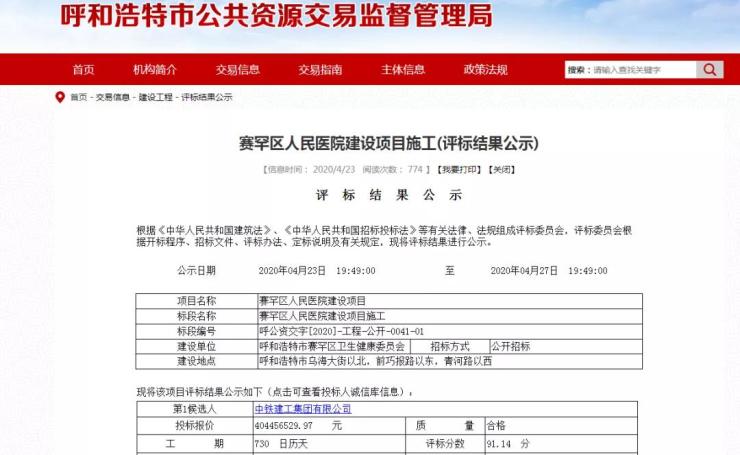Image resolution: width=740 pixels, height=455 pixels.
Task: Click the 【关闭】 close page link
Action: [503, 170]
